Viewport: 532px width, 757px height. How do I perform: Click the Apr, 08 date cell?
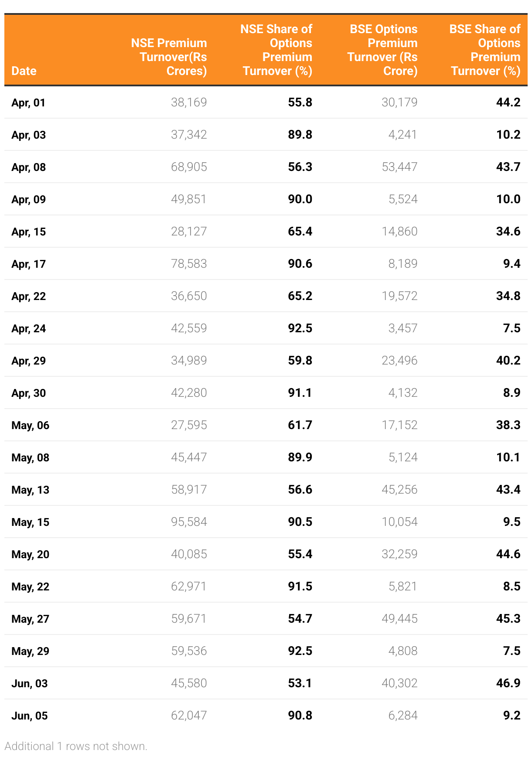tap(28, 167)
